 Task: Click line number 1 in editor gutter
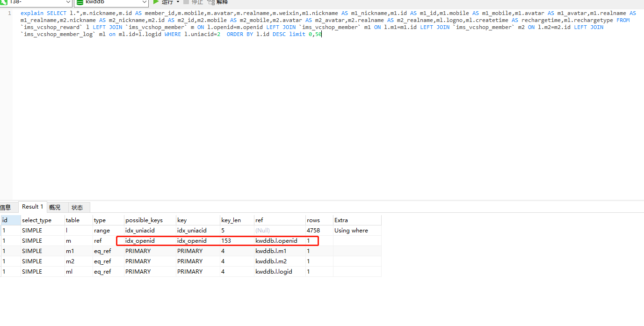pyautogui.click(x=9, y=13)
